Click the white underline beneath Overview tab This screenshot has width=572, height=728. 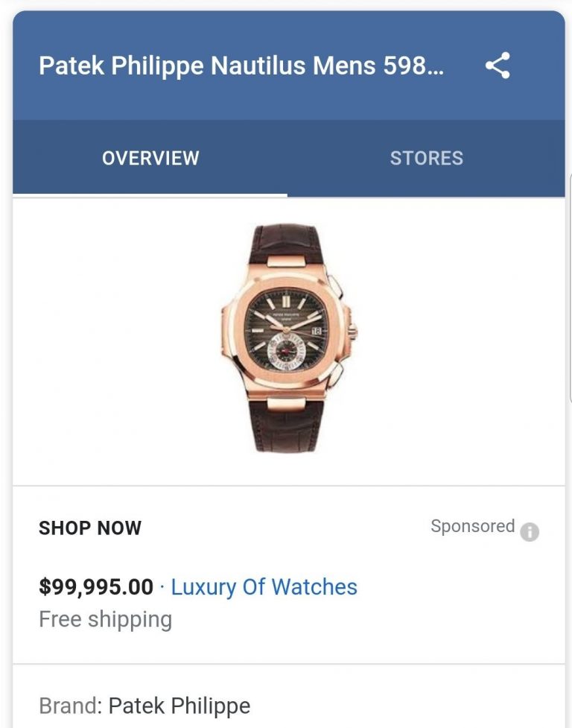pos(150,194)
